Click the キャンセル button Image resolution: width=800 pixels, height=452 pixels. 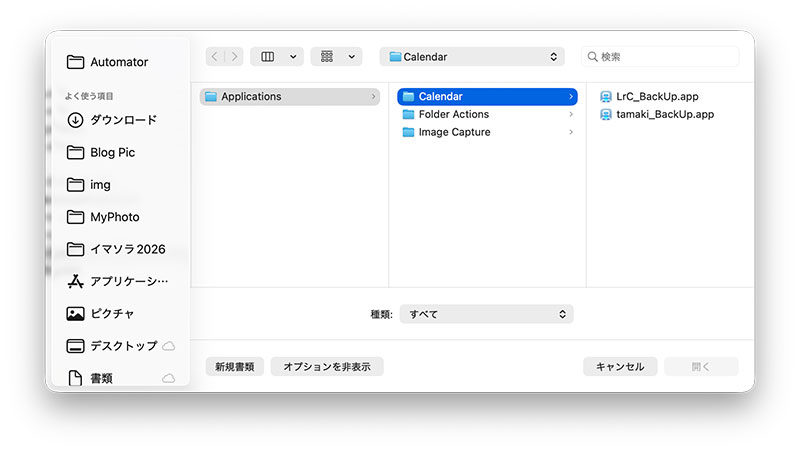pyautogui.click(x=620, y=367)
